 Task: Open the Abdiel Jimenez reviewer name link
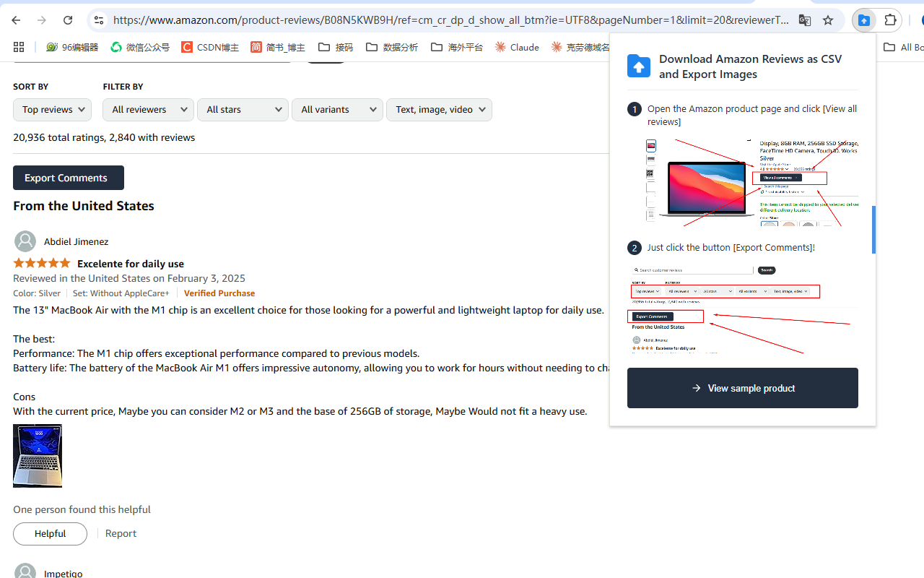76,241
